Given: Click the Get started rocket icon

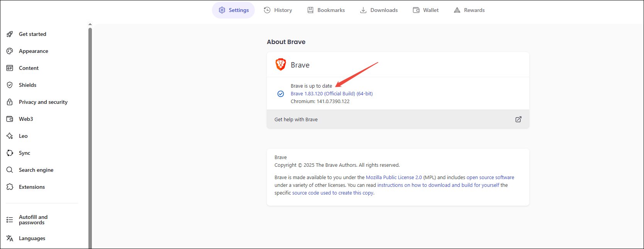Looking at the screenshot, I should (10, 34).
